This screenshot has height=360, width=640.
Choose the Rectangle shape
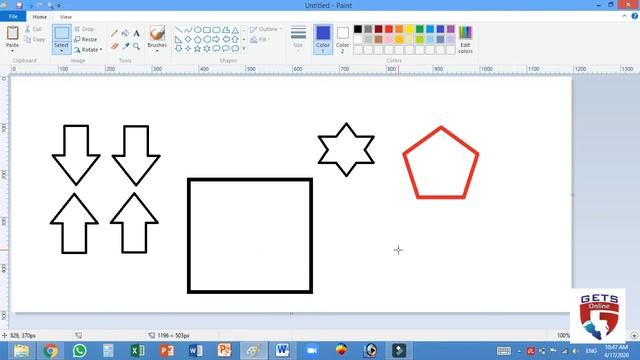point(207,30)
